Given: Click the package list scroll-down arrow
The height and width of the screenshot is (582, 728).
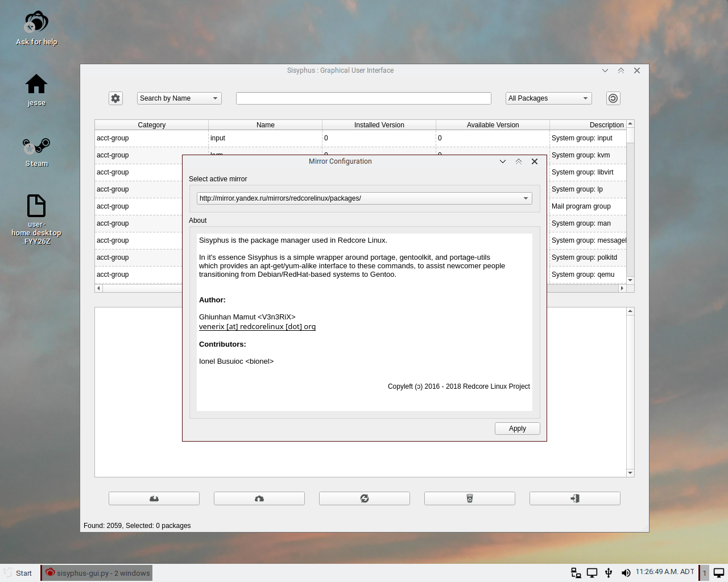Looking at the screenshot, I should (x=630, y=280).
